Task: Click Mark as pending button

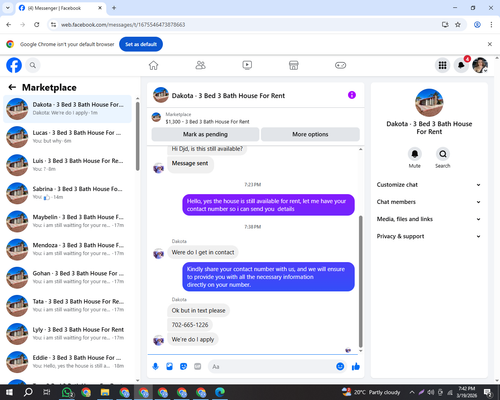Action: pos(205,134)
